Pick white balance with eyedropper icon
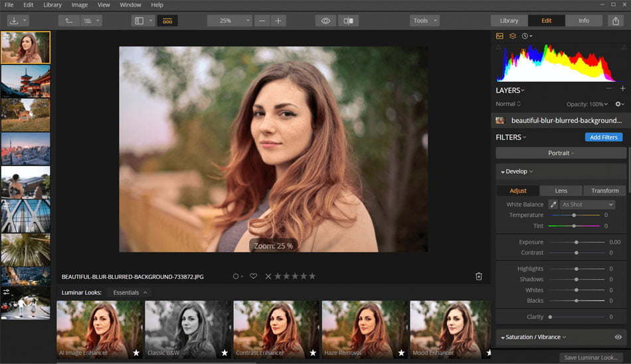The image size is (631, 364). [x=553, y=205]
